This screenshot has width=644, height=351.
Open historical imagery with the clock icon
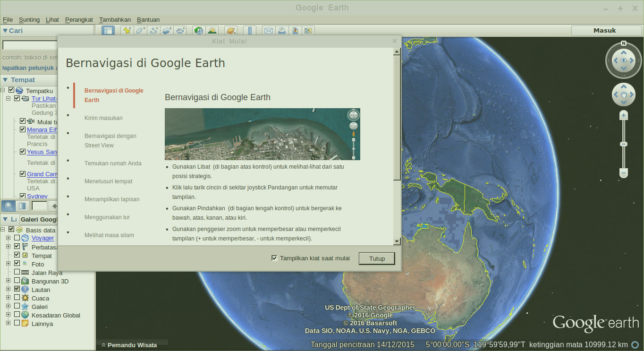tap(198, 30)
